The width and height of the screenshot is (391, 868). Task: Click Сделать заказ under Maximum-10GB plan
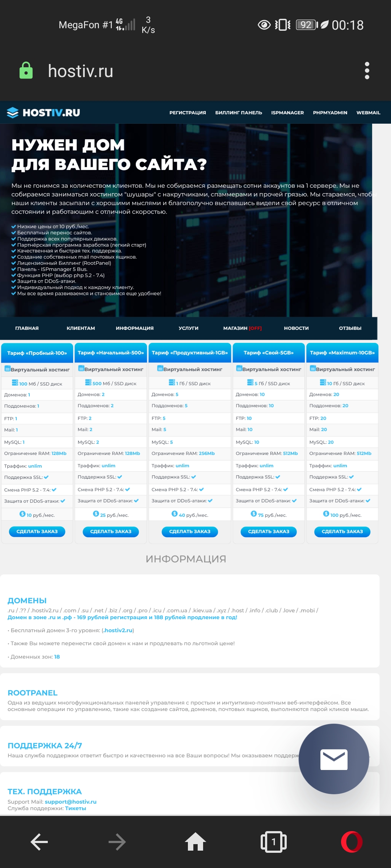point(342,531)
